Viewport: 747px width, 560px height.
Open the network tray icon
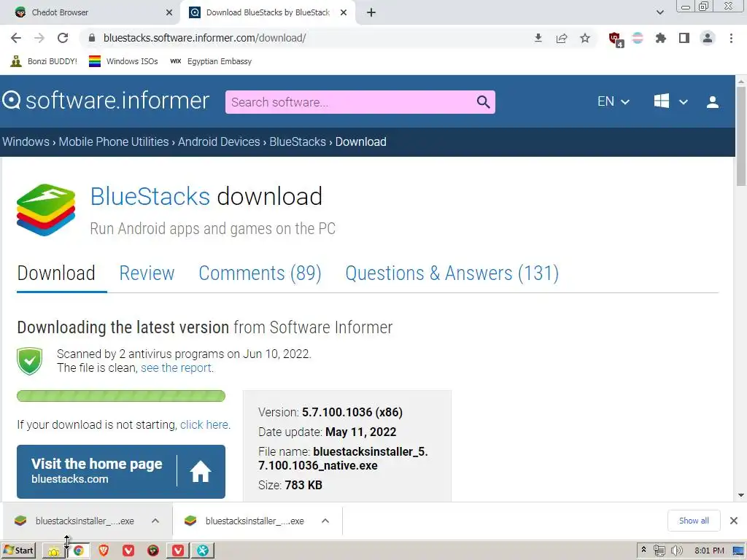click(659, 551)
